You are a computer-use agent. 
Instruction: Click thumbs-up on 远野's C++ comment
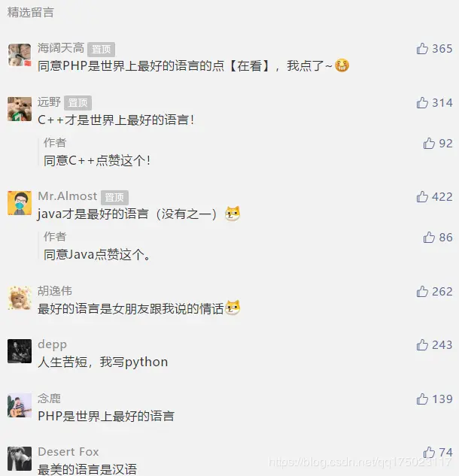pyautogui.click(x=422, y=102)
